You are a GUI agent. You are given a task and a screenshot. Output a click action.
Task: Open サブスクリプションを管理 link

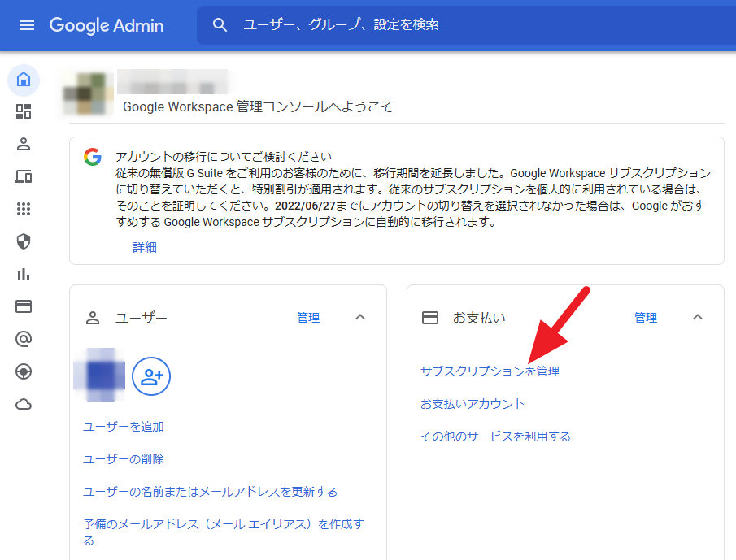[490, 371]
